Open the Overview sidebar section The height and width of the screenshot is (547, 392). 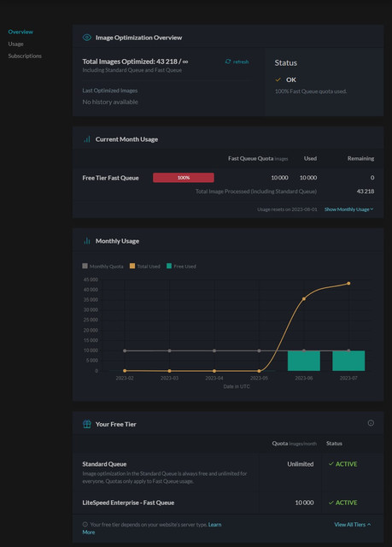pyautogui.click(x=20, y=32)
